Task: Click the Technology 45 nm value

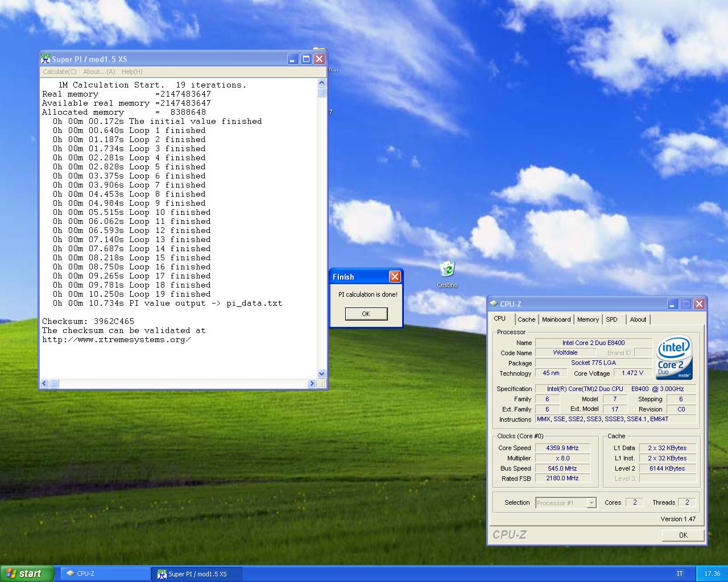Action: tap(551, 373)
